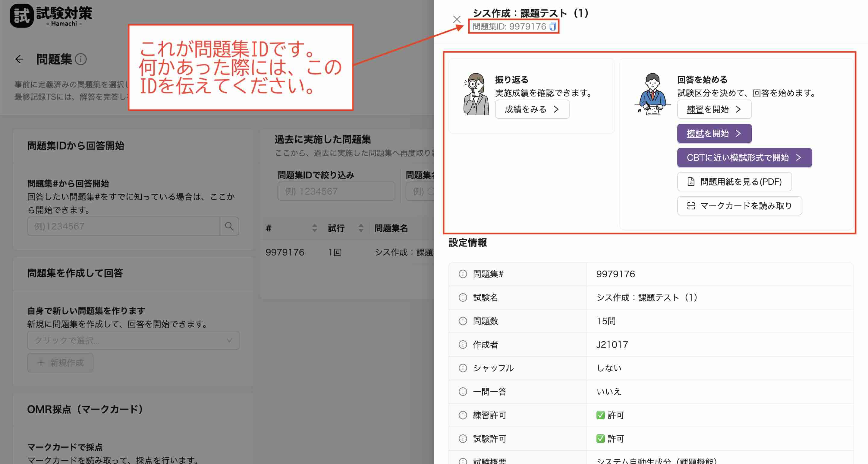Image resolution: width=868 pixels, height=464 pixels.
Task: Click the info icon next to the 問題集 heading
Action: pyautogui.click(x=81, y=59)
